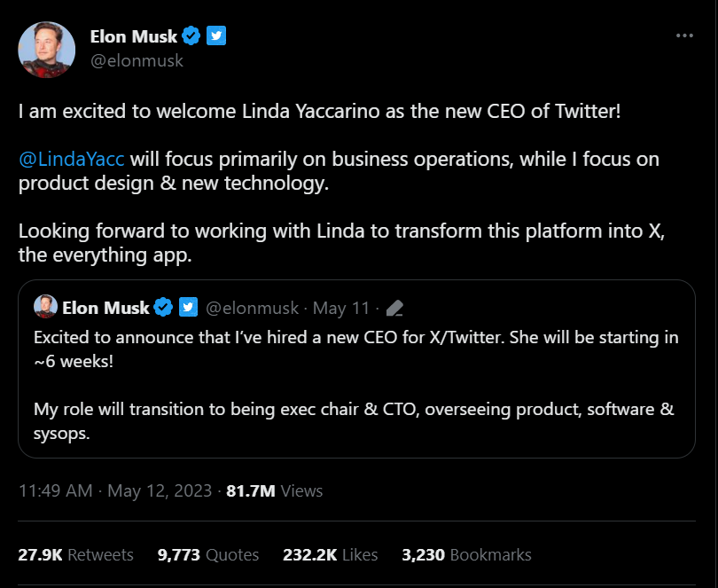Open the three-dot more options menu
718x588 pixels.
tap(684, 36)
